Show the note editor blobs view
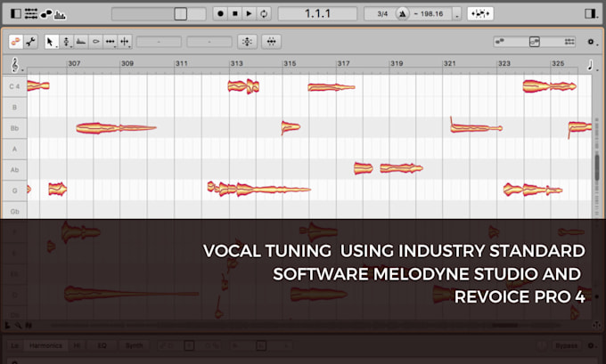Image resolution: width=606 pixels, height=364 pixels. click(x=46, y=14)
